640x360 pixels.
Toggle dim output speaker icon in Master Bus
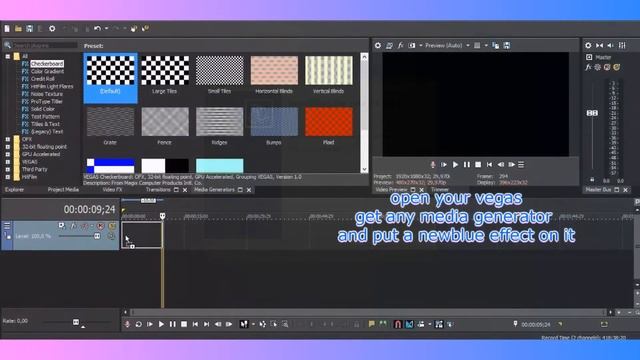[x=611, y=45]
